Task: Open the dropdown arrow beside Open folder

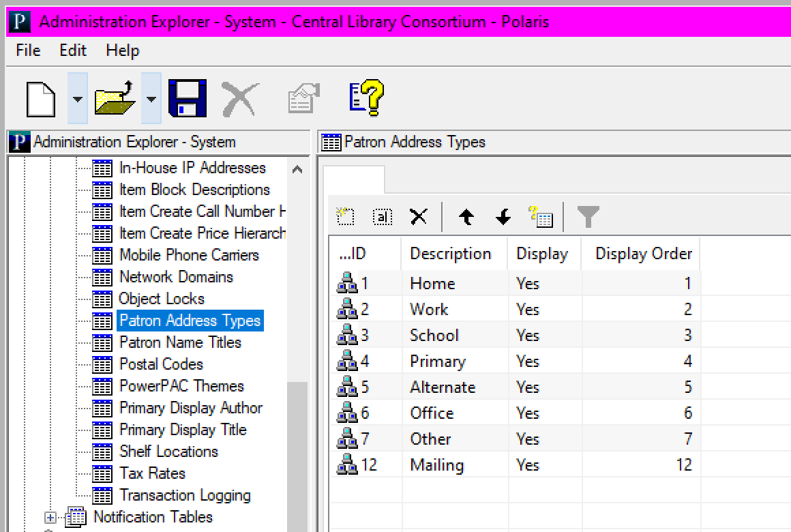Action: click(151, 99)
